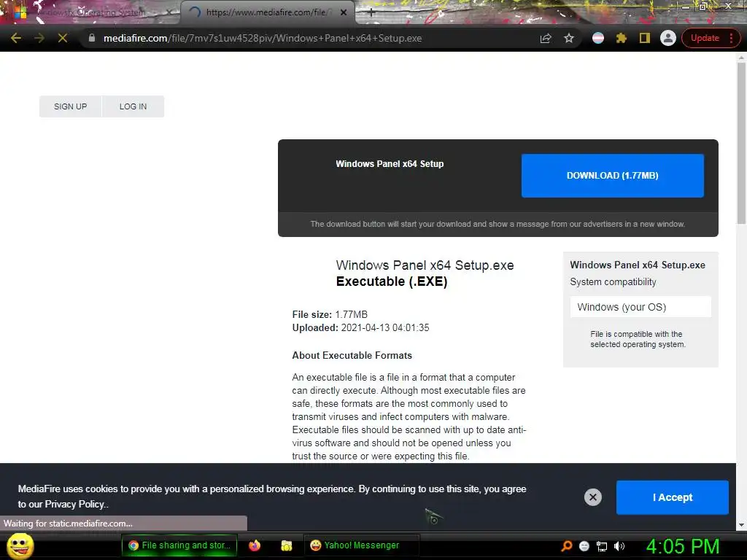Download the file with DOWNLOAD (1.77MB)

612,175
